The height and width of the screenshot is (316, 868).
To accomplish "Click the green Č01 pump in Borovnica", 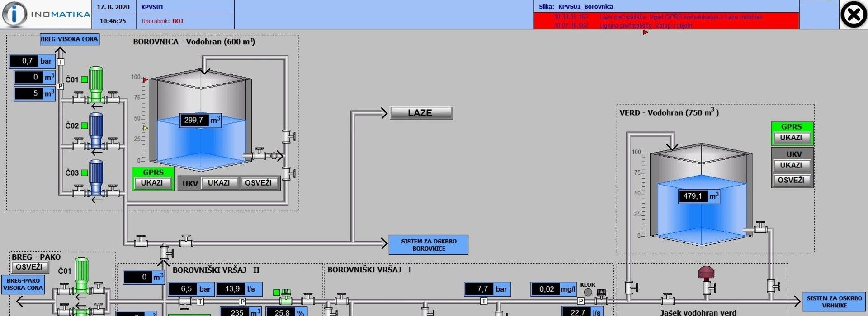I will tap(96, 84).
